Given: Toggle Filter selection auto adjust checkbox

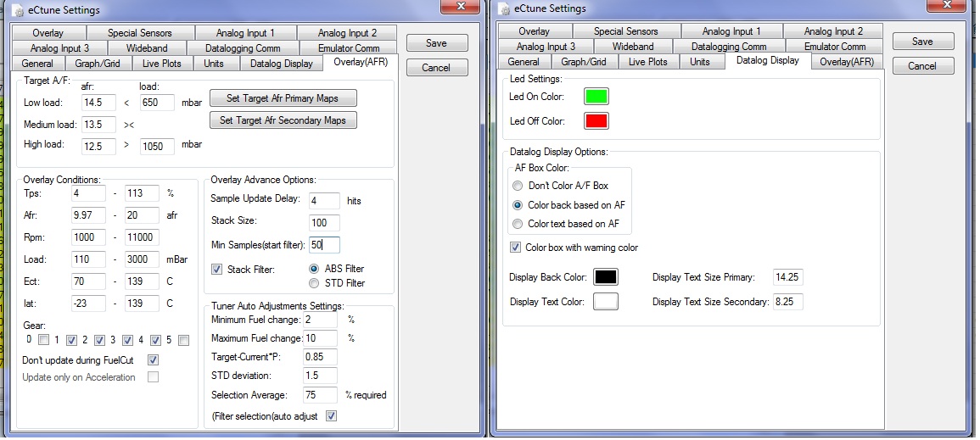Looking at the screenshot, I should click(x=331, y=415).
